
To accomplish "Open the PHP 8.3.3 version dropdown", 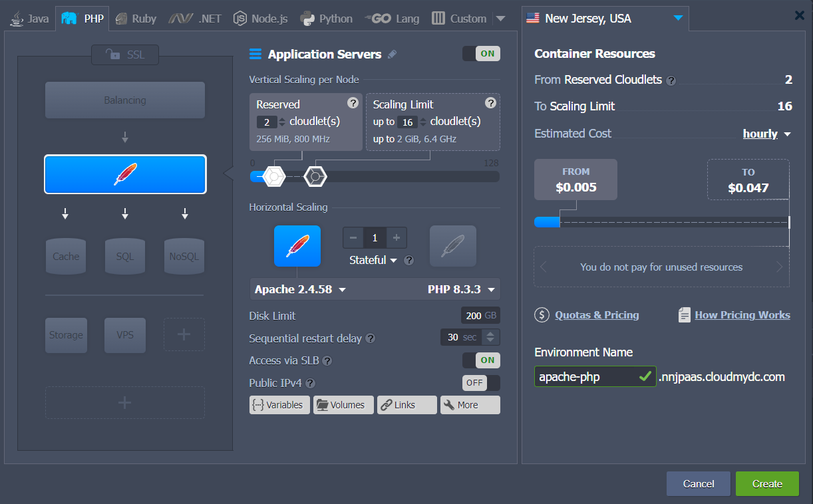I will tap(461, 289).
